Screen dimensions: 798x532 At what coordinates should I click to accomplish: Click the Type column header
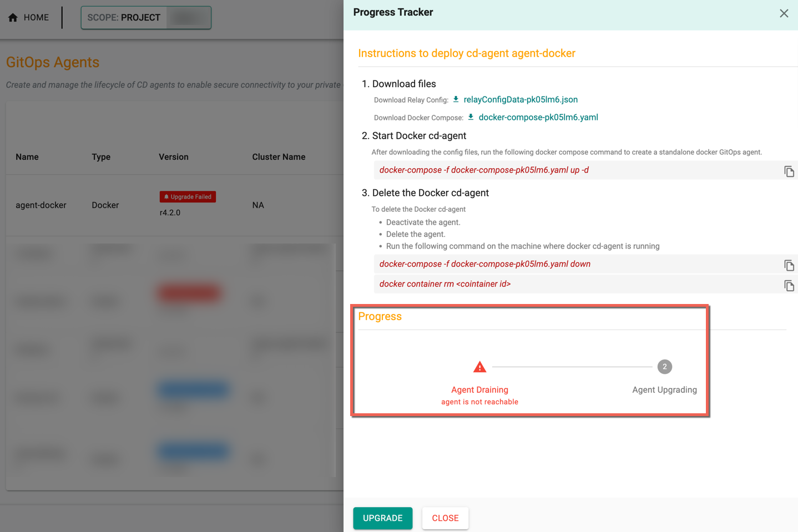(x=101, y=157)
